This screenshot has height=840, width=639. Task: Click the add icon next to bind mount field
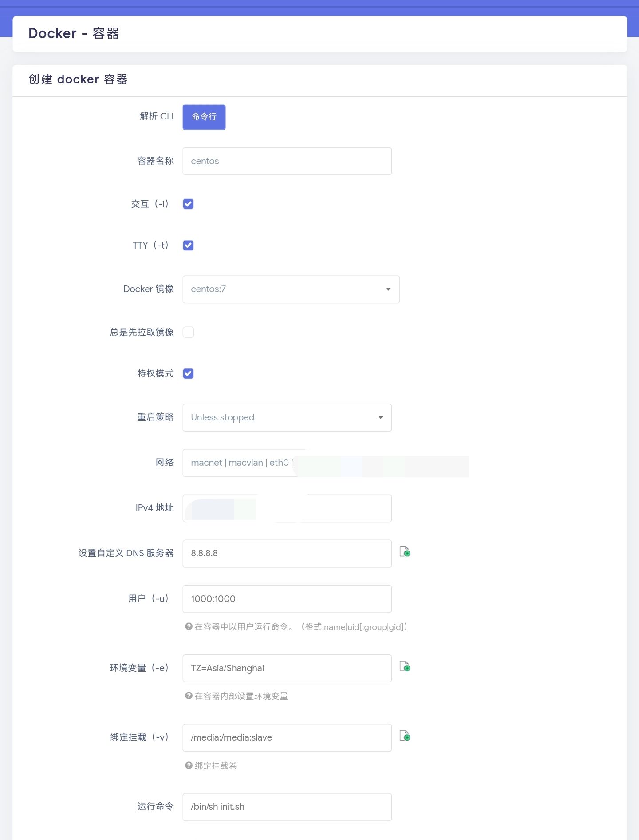405,736
